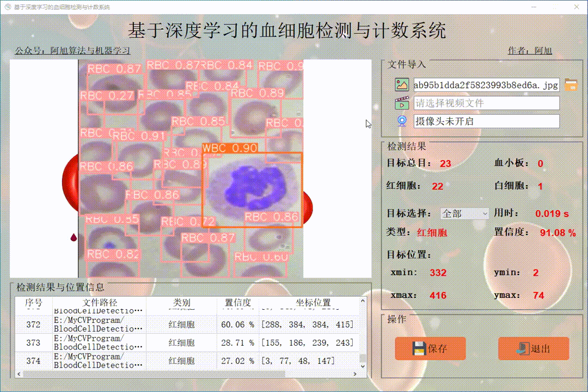This screenshot has height=392, width=588.
Task: Click the webcam icon to start camera
Action: coord(402,121)
